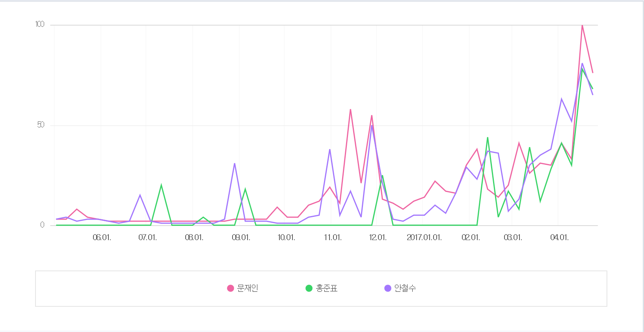Viewport: 644px width, 332px height.
Task: Click the 10.01. x-axis label
Action: pos(286,237)
